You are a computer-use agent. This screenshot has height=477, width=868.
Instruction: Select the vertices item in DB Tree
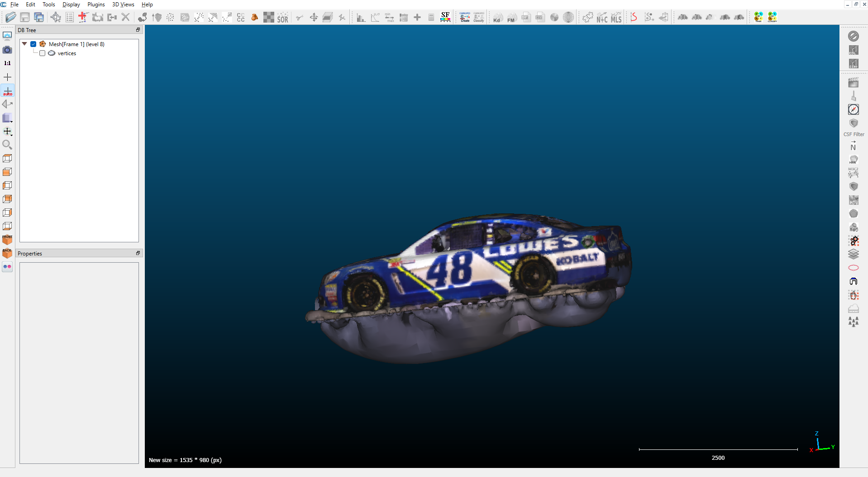click(67, 53)
